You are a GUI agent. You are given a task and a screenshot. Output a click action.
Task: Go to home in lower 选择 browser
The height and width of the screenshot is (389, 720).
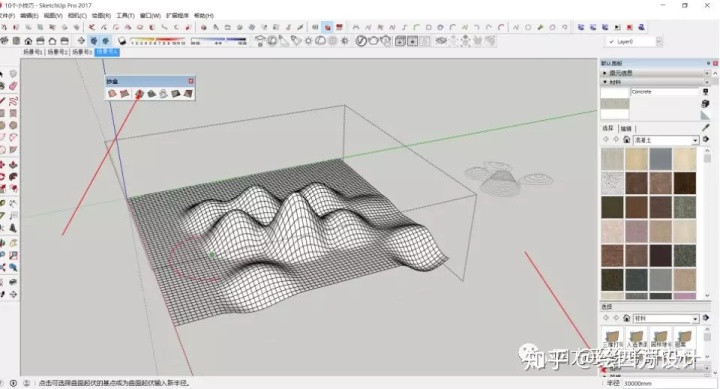(x=626, y=318)
